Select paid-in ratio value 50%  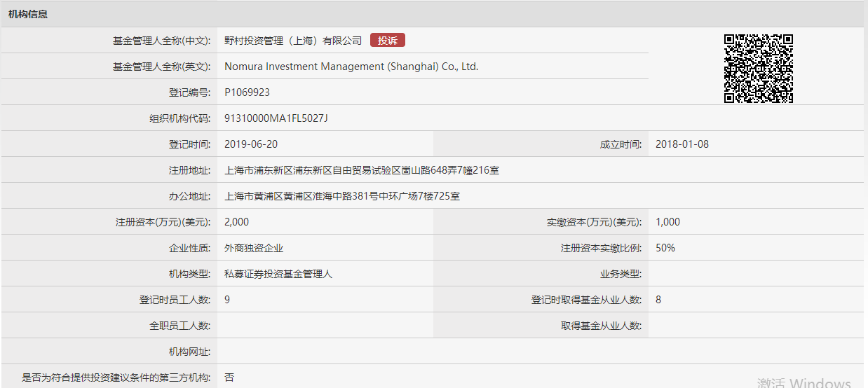click(665, 248)
